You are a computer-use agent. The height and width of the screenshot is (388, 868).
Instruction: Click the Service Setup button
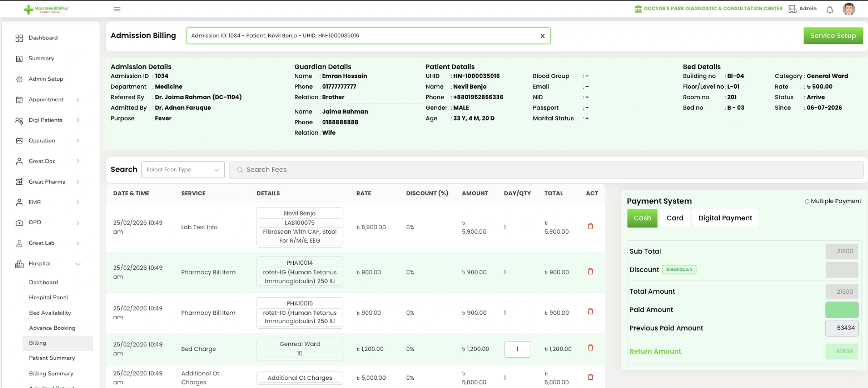click(x=833, y=36)
